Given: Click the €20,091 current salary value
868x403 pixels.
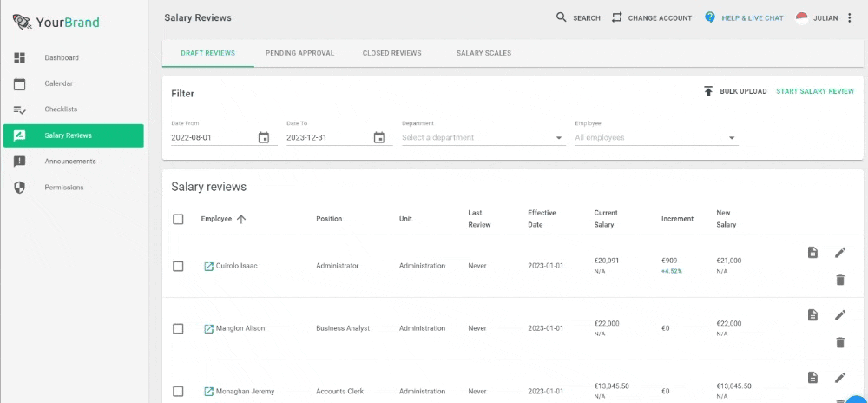Looking at the screenshot, I should [607, 261].
